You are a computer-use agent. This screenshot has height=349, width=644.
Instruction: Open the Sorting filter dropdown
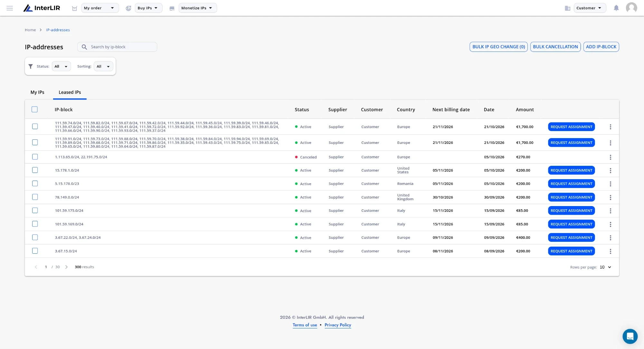[103, 66]
